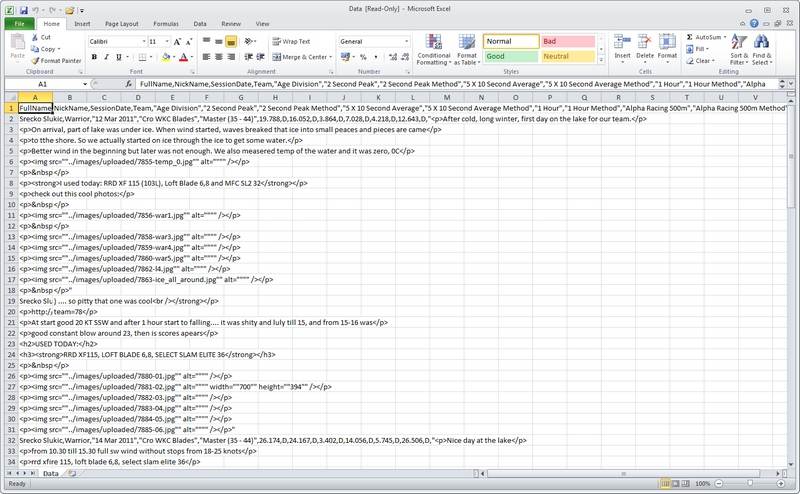Open the font name Calibri dropdown
Image resolution: width=800 pixels, height=494 pixels.
(141, 41)
